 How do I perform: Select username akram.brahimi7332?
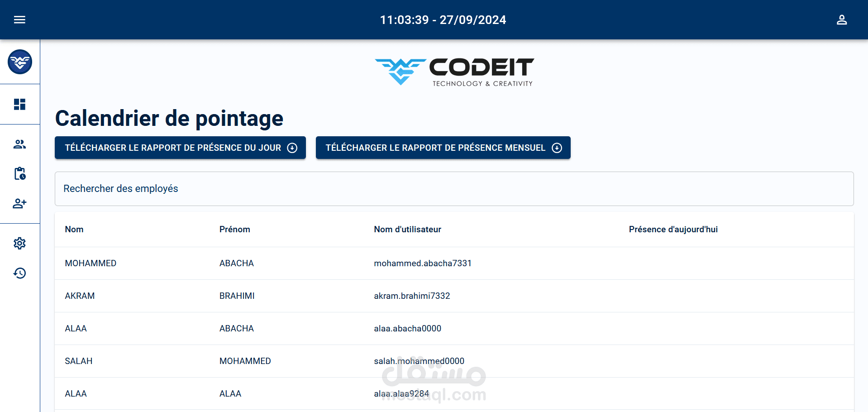412,296
